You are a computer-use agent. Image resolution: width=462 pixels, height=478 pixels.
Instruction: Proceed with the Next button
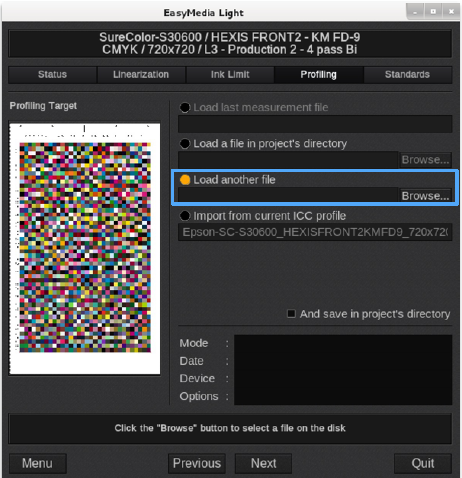coord(263,463)
